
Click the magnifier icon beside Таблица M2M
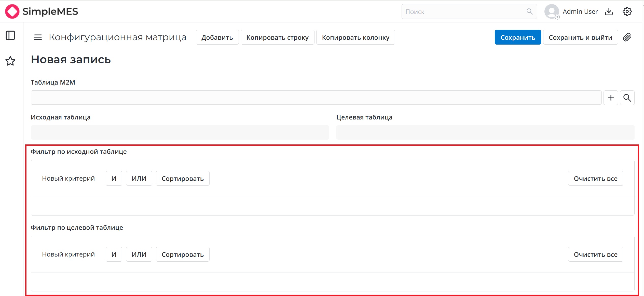pyautogui.click(x=627, y=98)
